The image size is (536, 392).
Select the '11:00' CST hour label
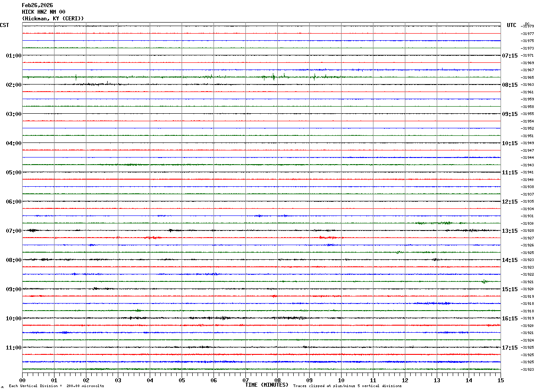[x=14, y=348]
